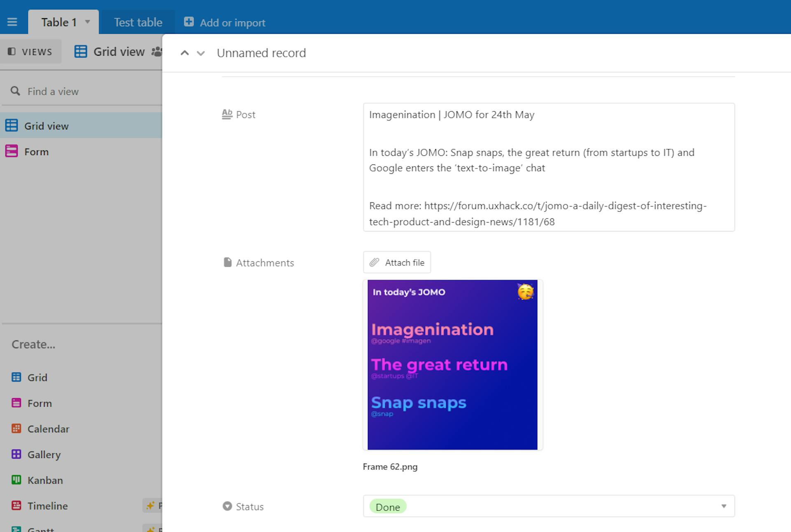Viewport: 791px width, 532px height.
Task: Create a new Form view
Action: 40,403
